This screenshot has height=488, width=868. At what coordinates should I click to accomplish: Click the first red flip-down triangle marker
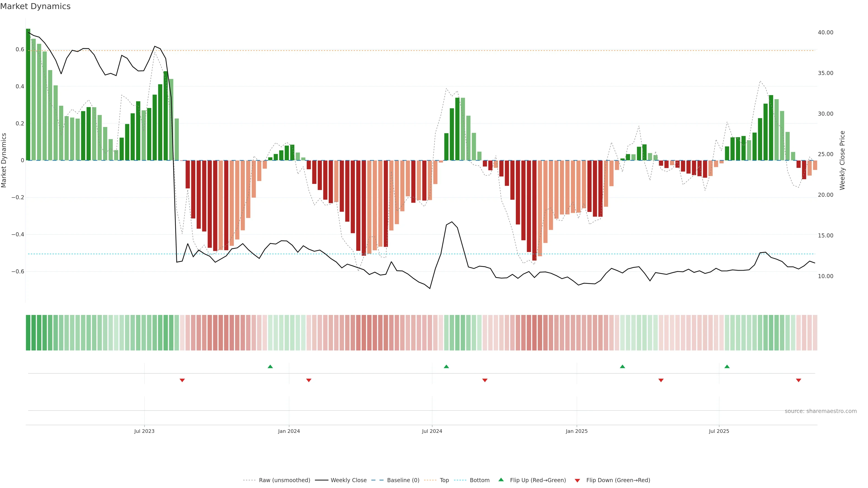tap(182, 380)
